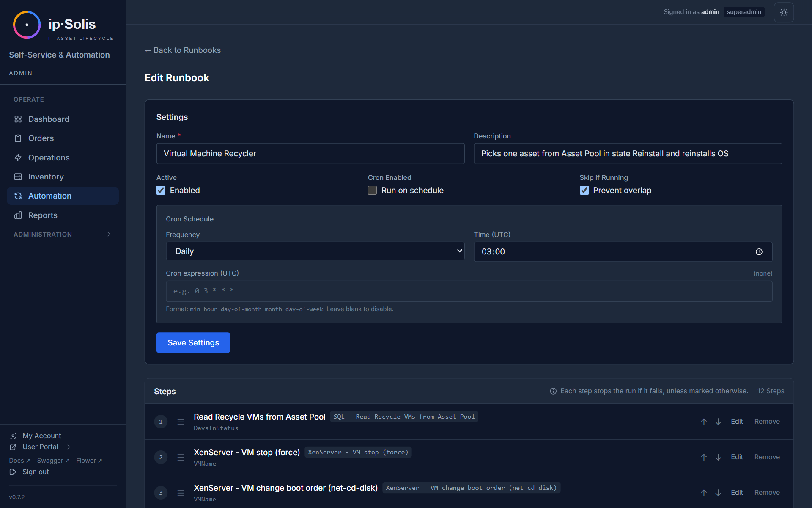Move VM change boot order step down
The height and width of the screenshot is (508, 812).
pos(718,493)
